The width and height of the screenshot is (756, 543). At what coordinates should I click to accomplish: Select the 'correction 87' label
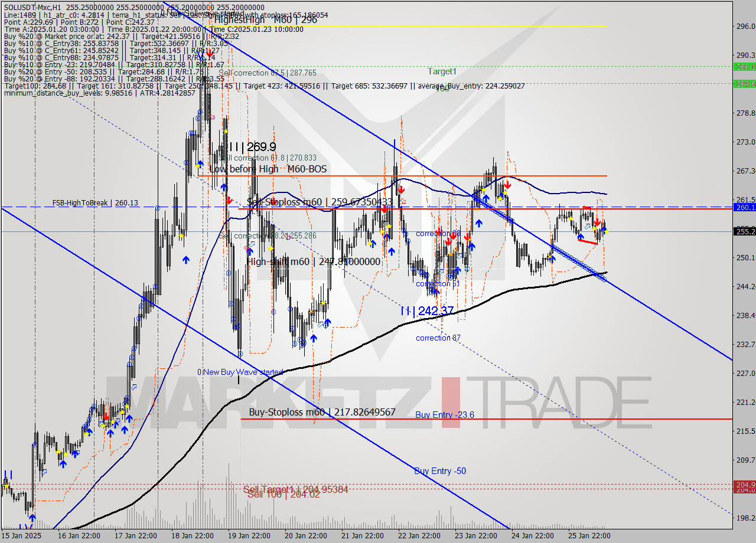438,338
